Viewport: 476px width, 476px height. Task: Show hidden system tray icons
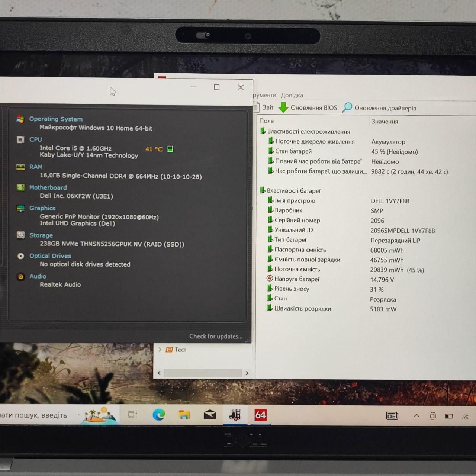[x=416, y=416]
